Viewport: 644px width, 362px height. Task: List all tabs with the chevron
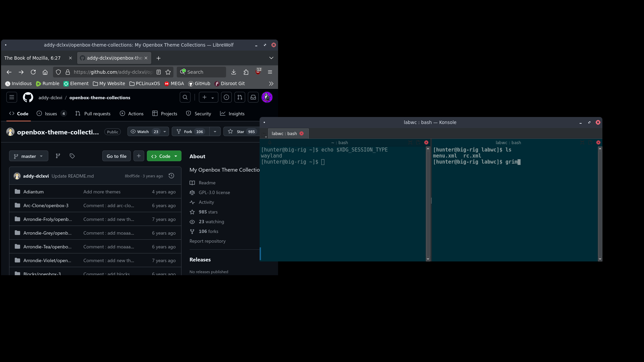pos(271,58)
